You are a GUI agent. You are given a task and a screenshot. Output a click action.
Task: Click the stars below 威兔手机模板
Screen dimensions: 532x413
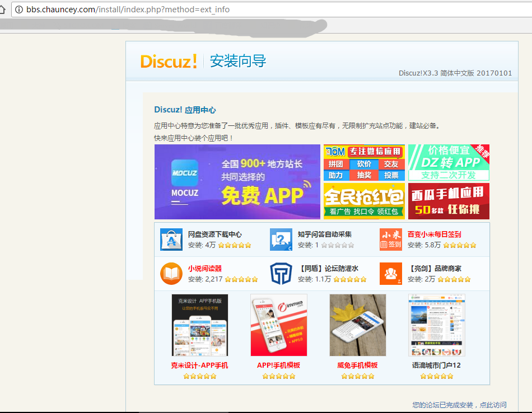click(358, 377)
